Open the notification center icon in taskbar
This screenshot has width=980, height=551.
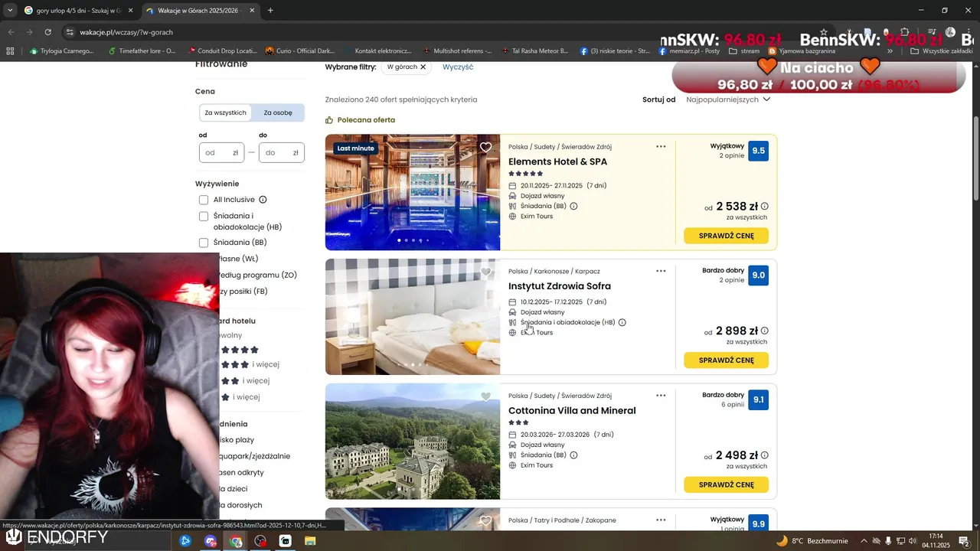coord(965,541)
